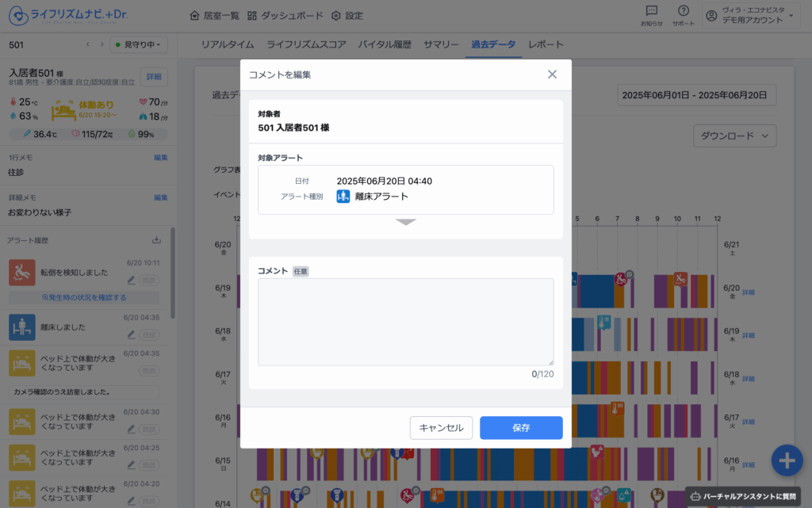
Task: Open 詳細 link for 6/17 row
Action: pos(749,422)
